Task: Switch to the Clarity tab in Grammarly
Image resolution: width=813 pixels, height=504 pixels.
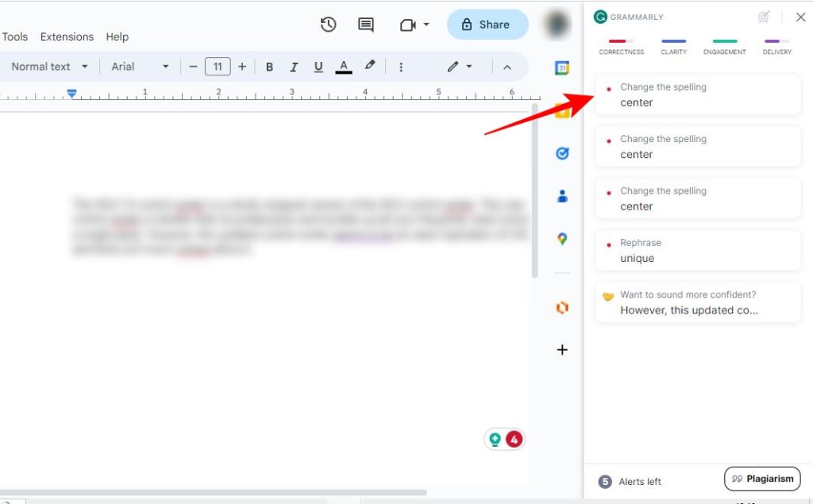Action: click(x=673, y=46)
